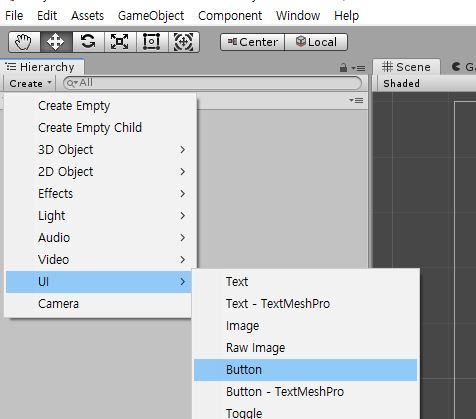
Task: Select Image in the UI submenu
Action: (305, 326)
